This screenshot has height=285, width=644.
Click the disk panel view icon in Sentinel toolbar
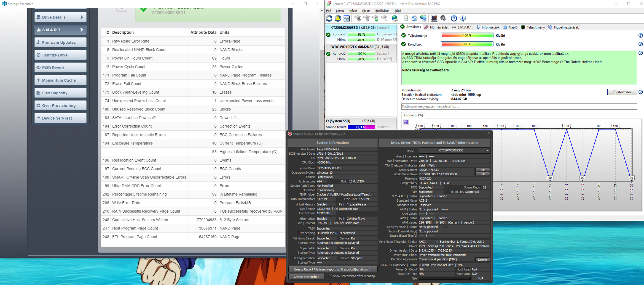coord(347,19)
